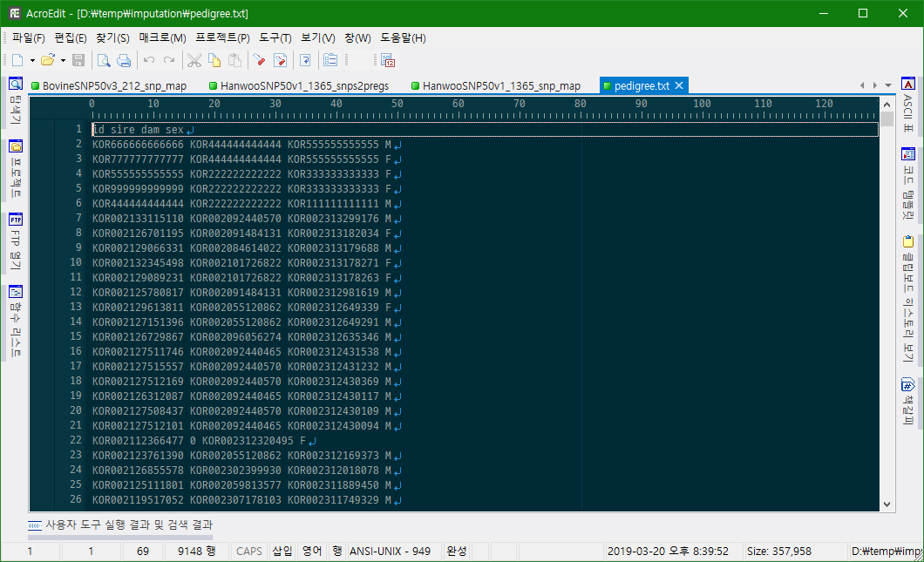Switch to BovineSNP50v3_212_snp_map tab
The image size is (924, 562).
click(x=109, y=86)
